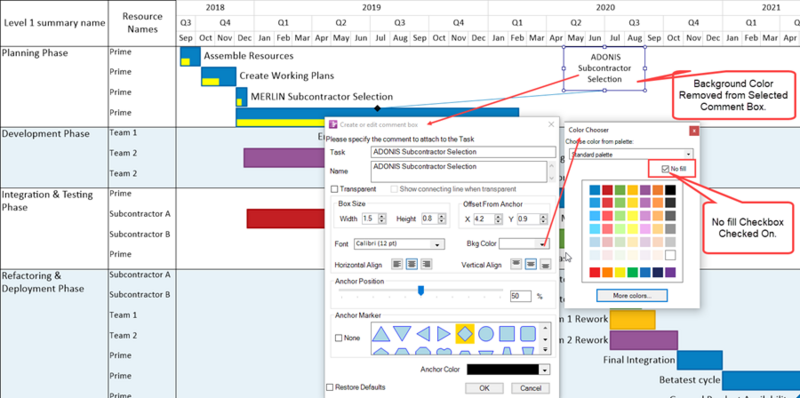The height and width of the screenshot is (398, 800).
Task: Select the ADONIS Subcontractor Selection comment box
Action: [x=604, y=68]
